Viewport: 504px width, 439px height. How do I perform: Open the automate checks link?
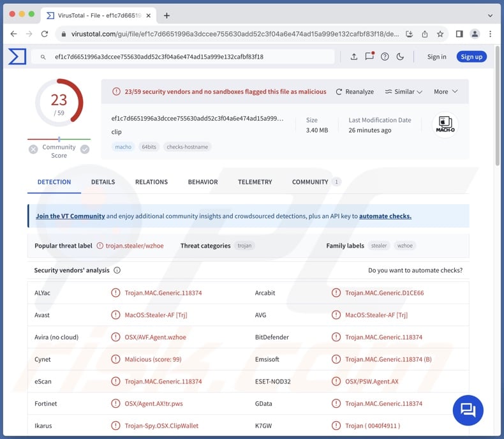click(x=385, y=216)
